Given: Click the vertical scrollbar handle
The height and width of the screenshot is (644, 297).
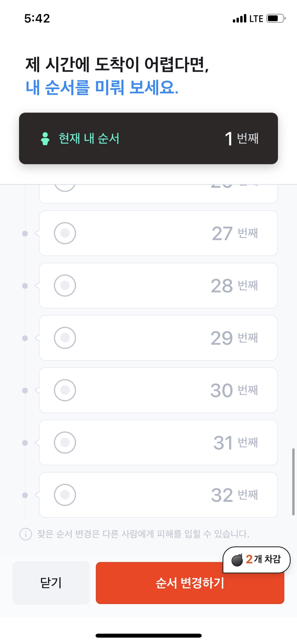Looking at the screenshot, I should pos(293,482).
